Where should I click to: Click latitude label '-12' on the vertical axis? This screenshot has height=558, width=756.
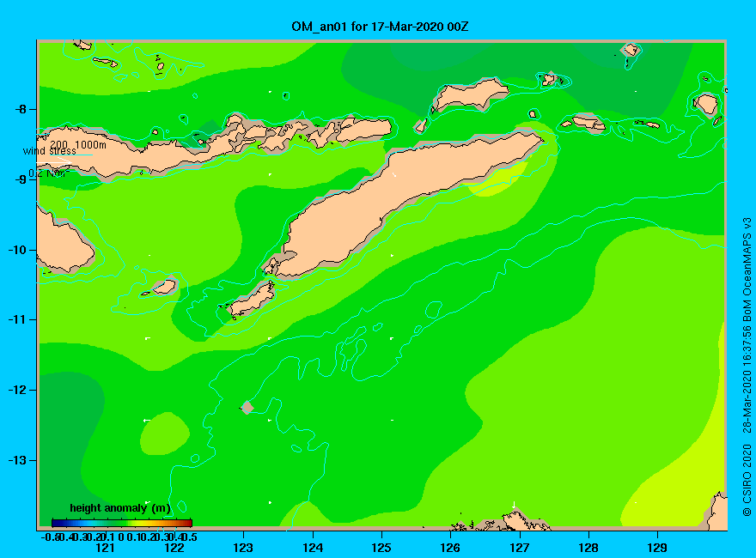(x=17, y=390)
